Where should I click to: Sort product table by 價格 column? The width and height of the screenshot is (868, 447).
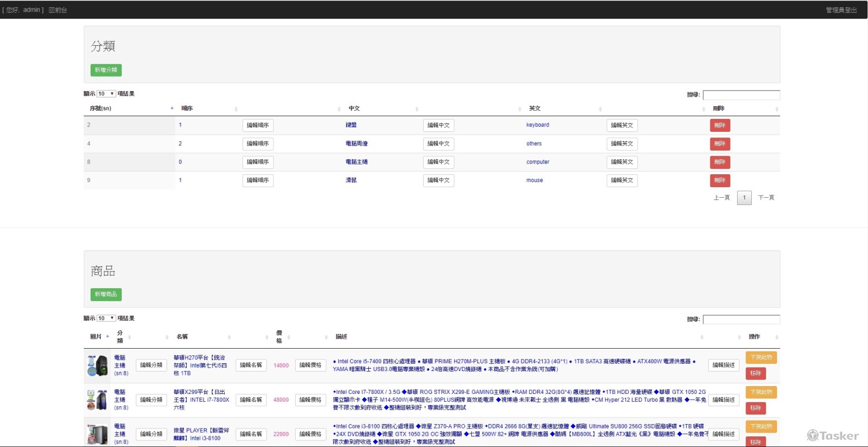(x=279, y=336)
